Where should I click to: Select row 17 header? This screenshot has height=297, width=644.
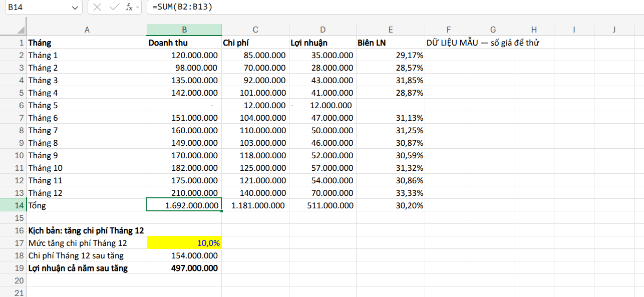[x=13, y=243]
